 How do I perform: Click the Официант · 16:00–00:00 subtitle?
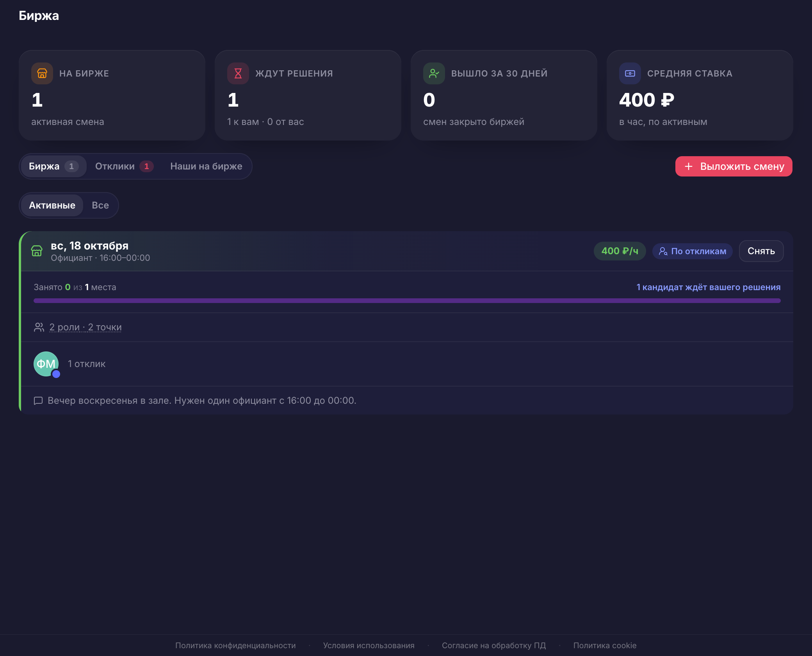coord(100,258)
